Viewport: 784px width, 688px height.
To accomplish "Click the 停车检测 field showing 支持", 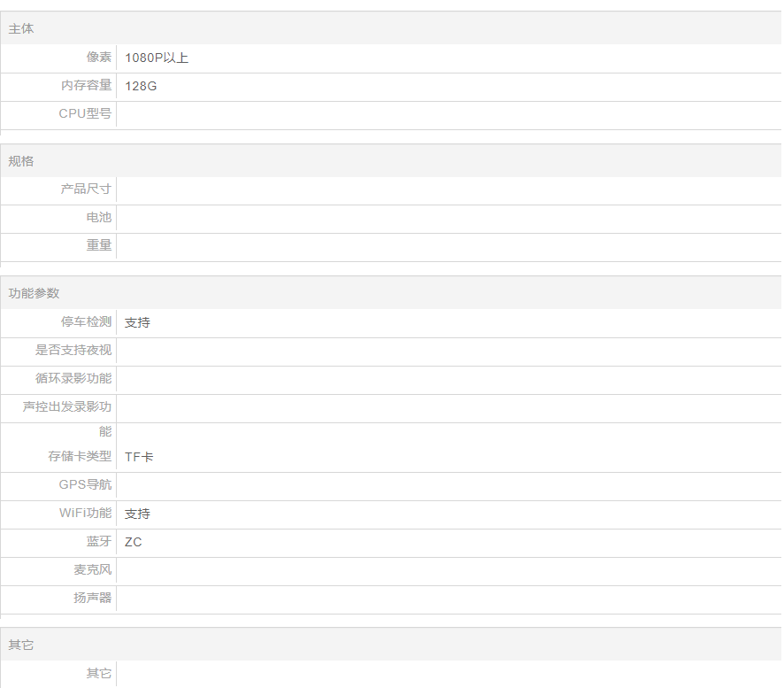I will point(447,322).
